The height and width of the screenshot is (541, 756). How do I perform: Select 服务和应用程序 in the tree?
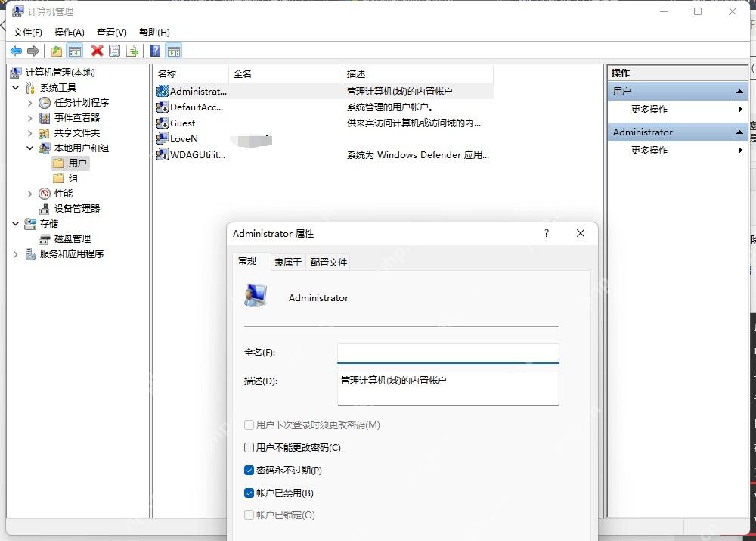pyautogui.click(x=71, y=253)
